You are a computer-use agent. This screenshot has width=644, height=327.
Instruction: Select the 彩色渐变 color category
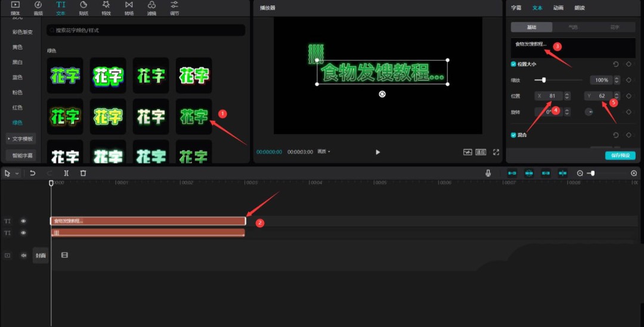[22, 32]
